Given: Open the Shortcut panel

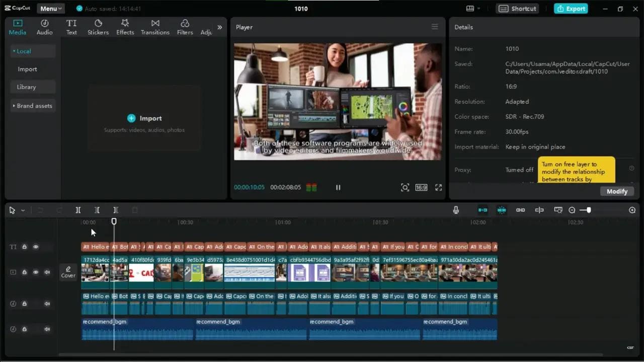Looking at the screenshot, I should (517, 9).
